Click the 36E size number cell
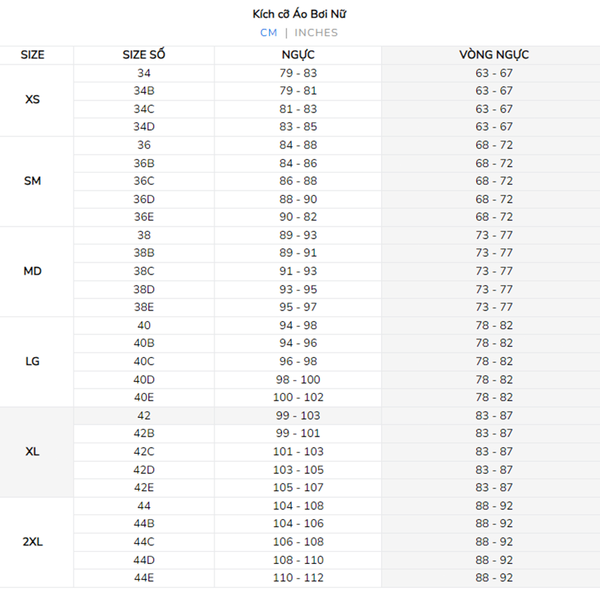 144,217
